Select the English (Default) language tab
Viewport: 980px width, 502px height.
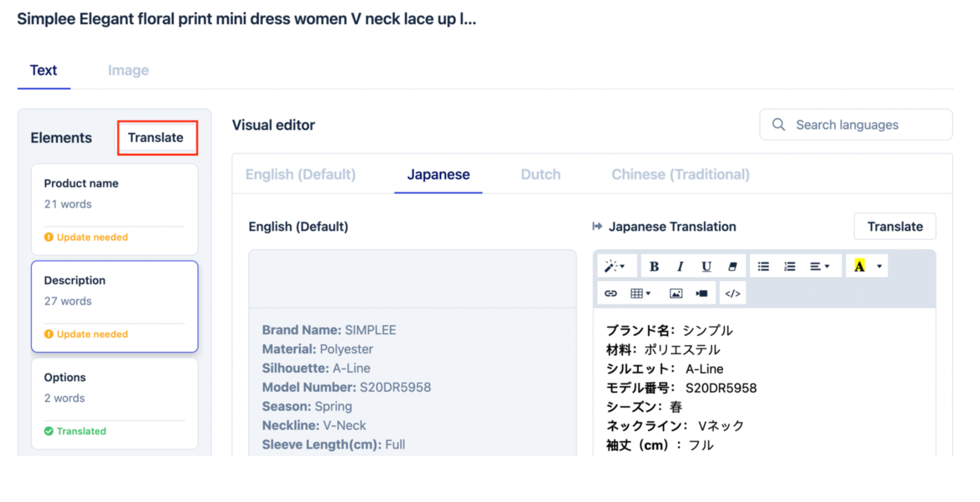click(x=301, y=175)
